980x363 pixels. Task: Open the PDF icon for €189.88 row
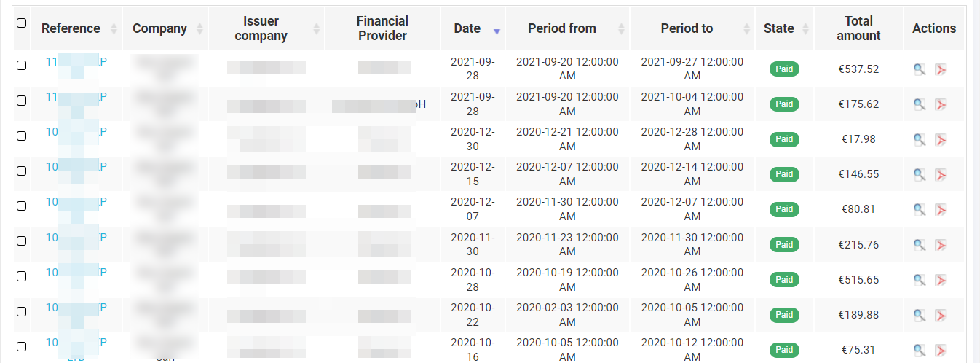point(941,314)
